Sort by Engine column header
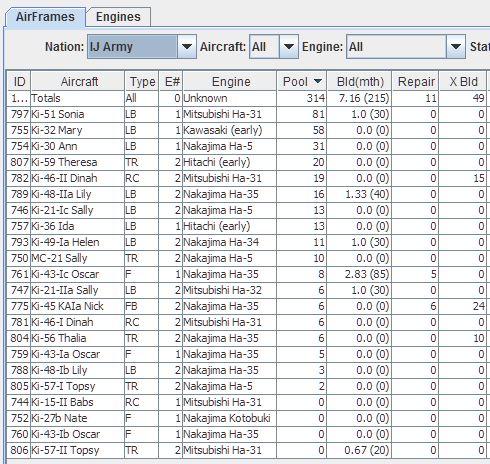490x464 pixels. point(230,82)
